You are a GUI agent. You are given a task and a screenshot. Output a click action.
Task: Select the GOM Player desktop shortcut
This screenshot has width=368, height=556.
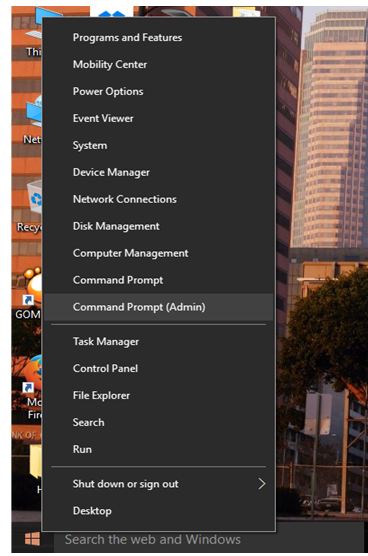29,294
